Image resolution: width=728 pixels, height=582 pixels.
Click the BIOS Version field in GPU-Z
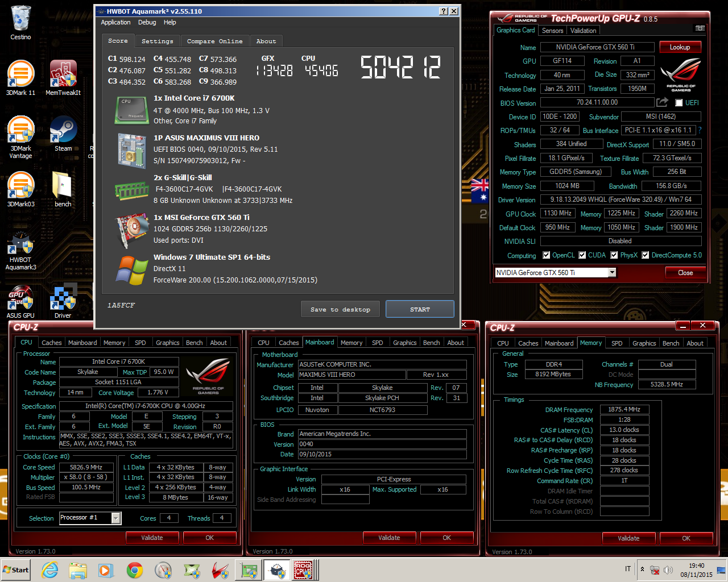point(597,102)
